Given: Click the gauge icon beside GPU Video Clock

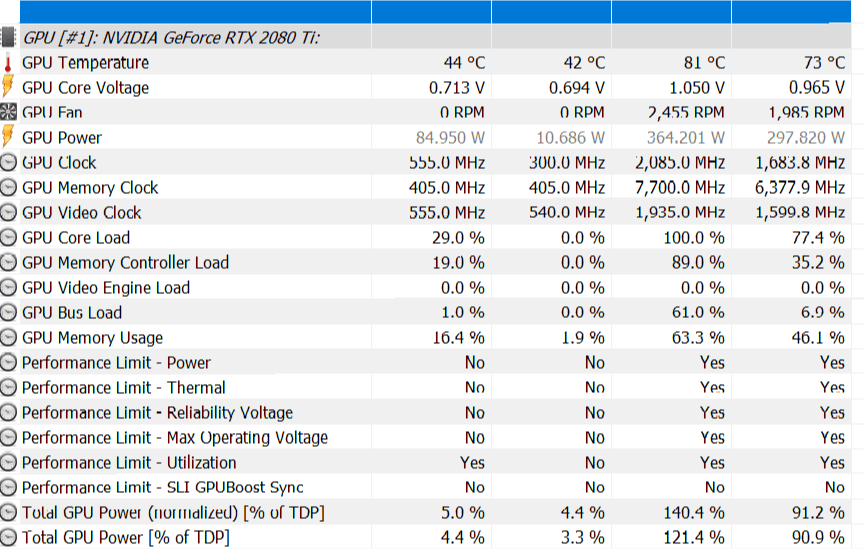Looking at the screenshot, I should (x=8, y=213).
